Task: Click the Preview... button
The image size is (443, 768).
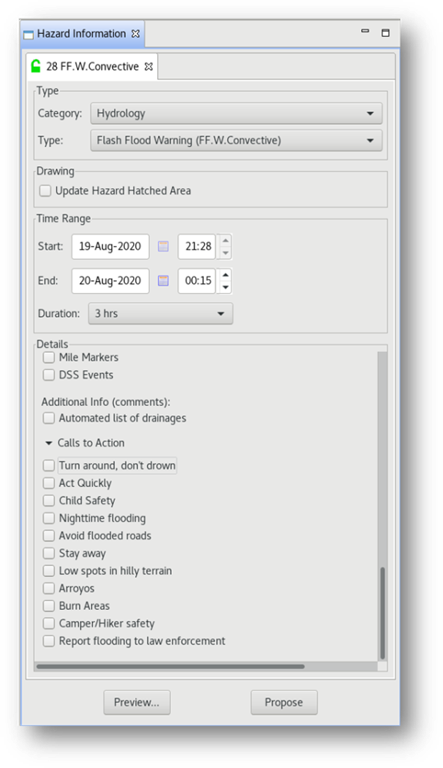Action: pos(137,702)
